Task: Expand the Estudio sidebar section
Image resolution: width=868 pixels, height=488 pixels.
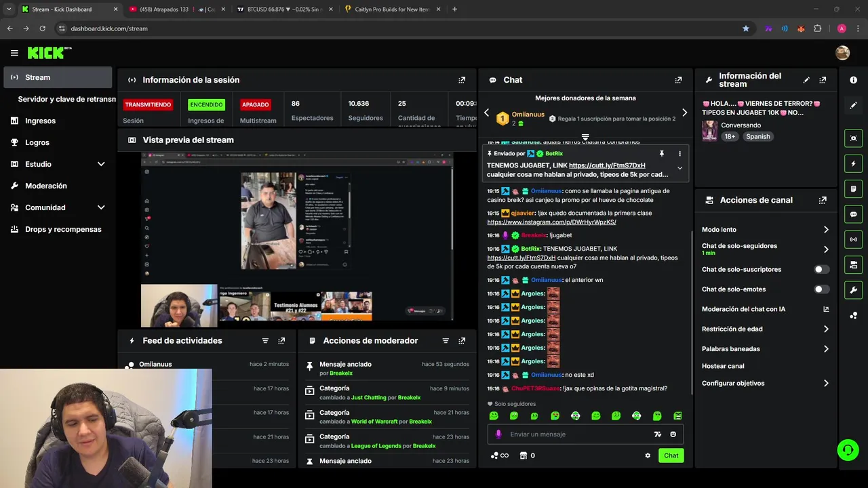Action: pos(101,164)
